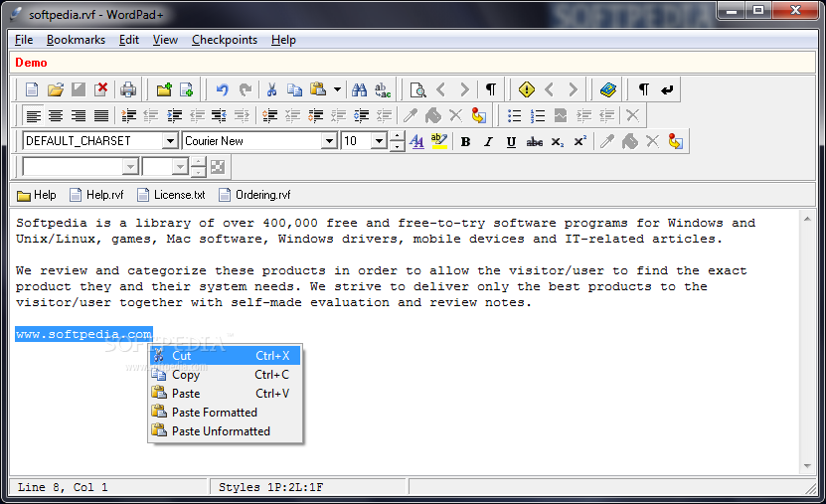Click the clipboard Paste icon in toolbar
Screen dimensions: 826x504
tap(318, 89)
